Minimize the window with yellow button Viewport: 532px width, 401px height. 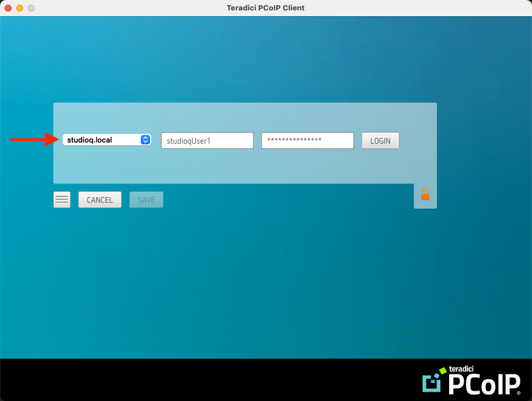point(20,8)
